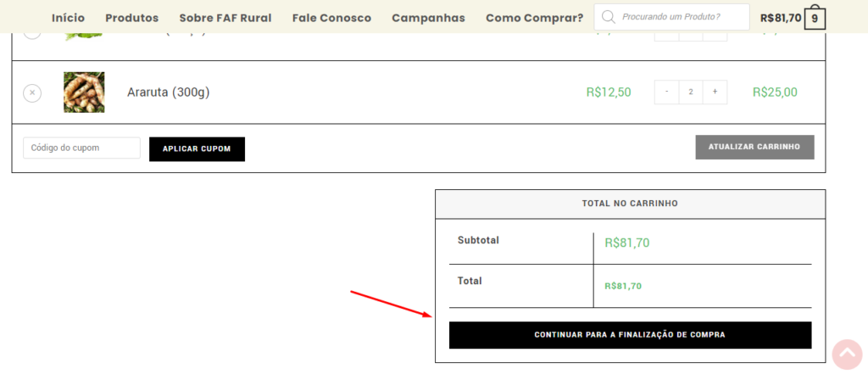Open the Início menu item
Image resolution: width=868 pixels, height=380 pixels.
(x=68, y=18)
